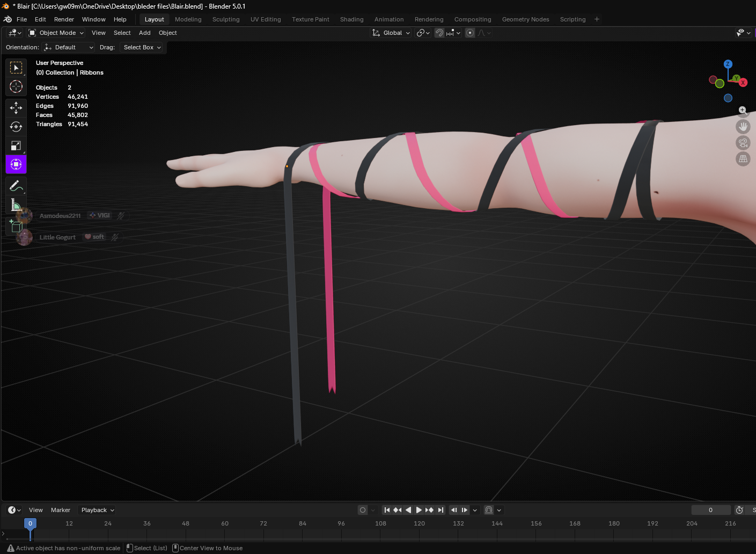Toggle snapping magnet in header
Image resolution: width=756 pixels, height=554 pixels.
click(x=439, y=33)
